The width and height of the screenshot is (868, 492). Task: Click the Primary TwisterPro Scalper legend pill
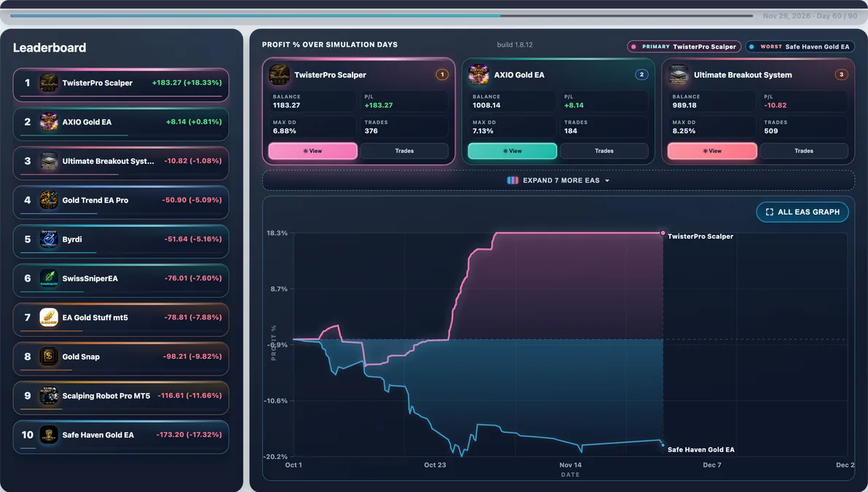684,47
